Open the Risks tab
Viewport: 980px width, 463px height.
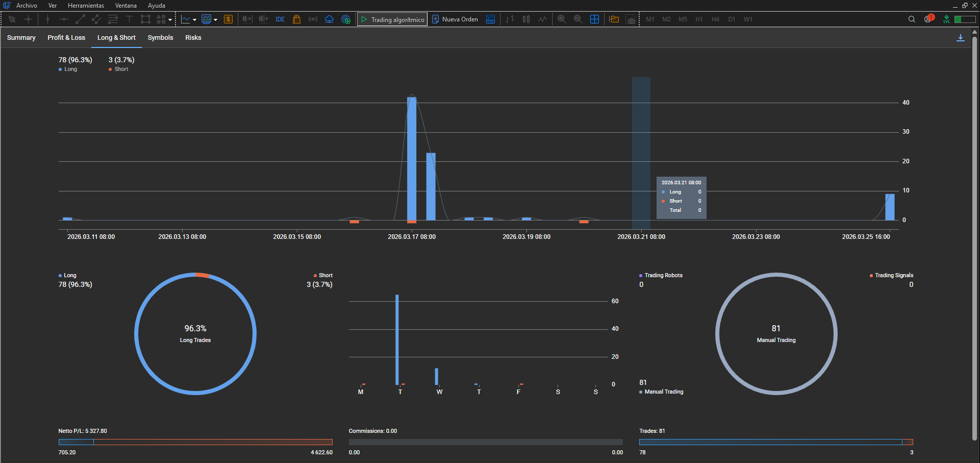pos(193,38)
